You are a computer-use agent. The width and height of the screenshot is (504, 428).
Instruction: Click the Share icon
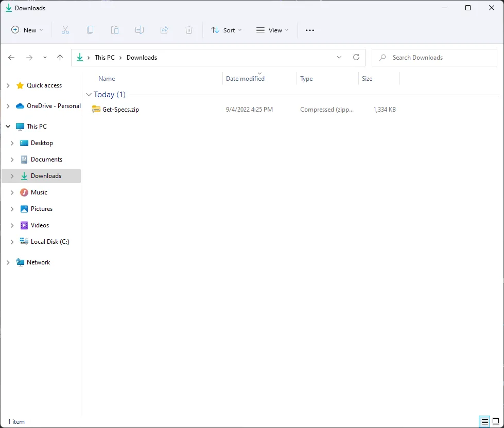point(164,30)
